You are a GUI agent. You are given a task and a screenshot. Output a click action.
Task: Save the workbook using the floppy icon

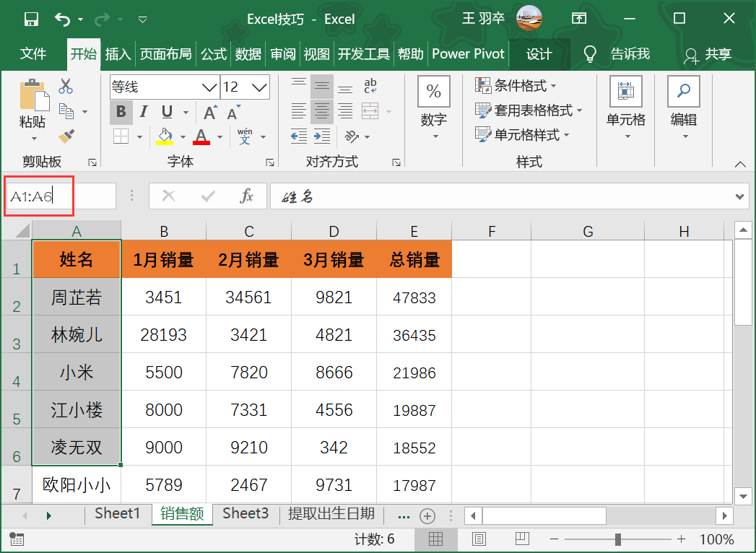coord(31,19)
